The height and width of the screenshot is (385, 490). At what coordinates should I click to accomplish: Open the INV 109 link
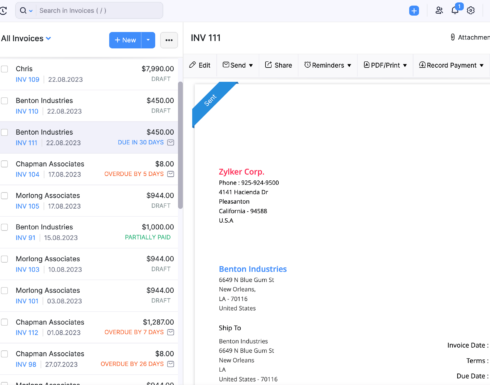coord(27,80)
